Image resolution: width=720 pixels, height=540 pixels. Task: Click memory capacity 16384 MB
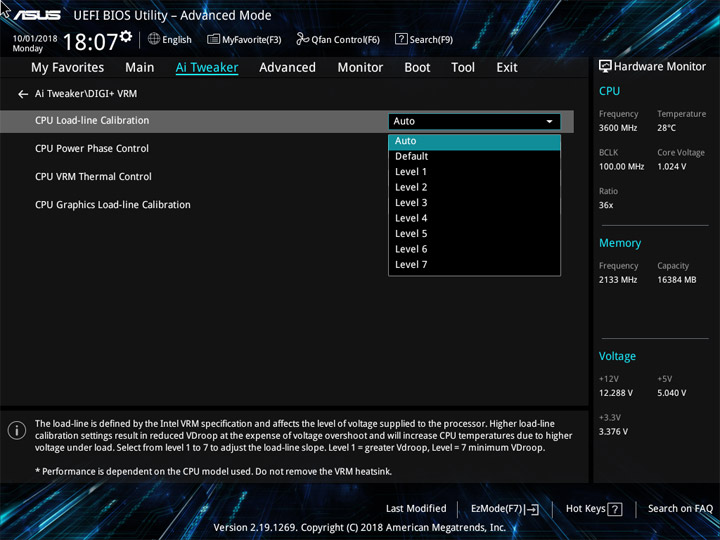pos(676,280)
